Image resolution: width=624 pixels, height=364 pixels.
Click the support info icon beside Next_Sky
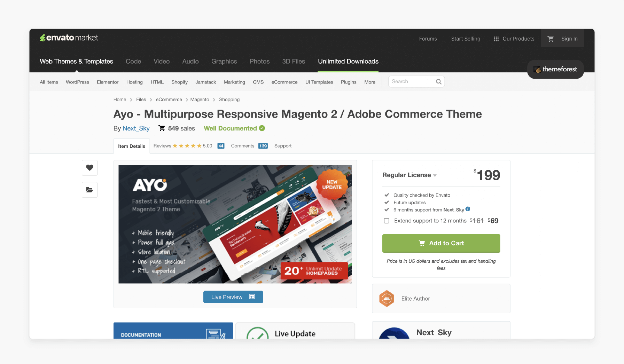pos(468,209)
